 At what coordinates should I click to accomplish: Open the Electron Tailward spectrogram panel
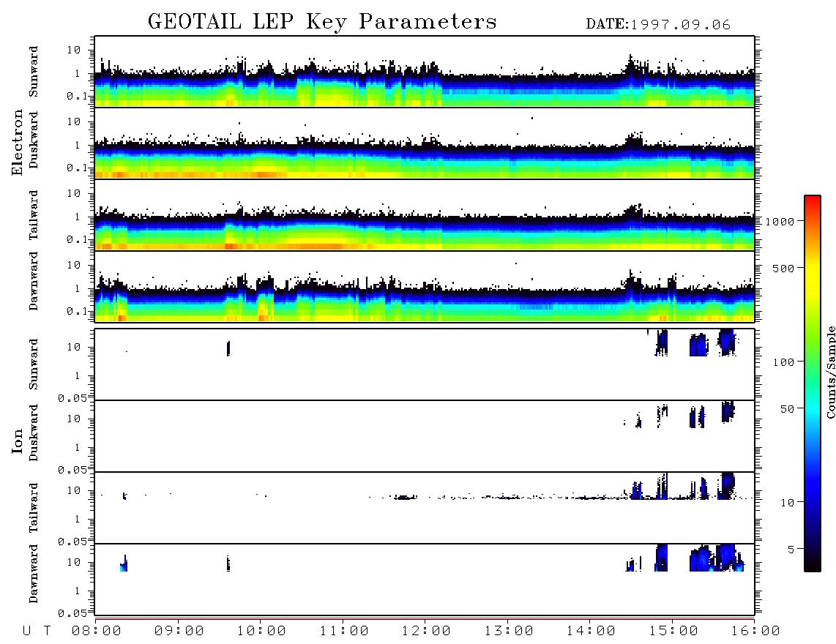(x=425, y=215)
